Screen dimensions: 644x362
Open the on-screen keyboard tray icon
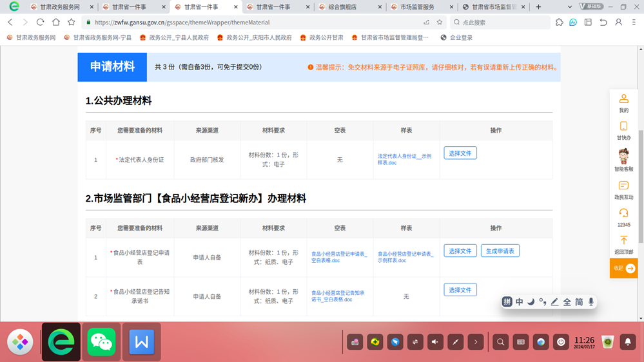521,342
